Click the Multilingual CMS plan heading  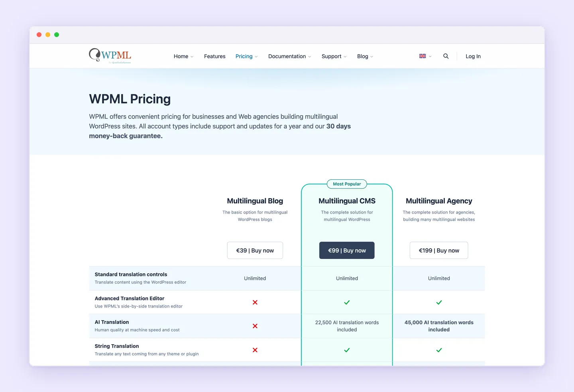point(347,201)
